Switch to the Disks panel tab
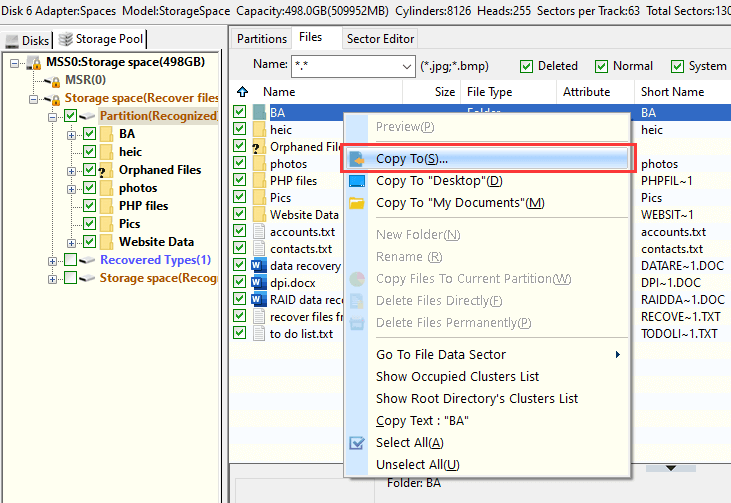This screenshot has width=731, height=503. 28,40
